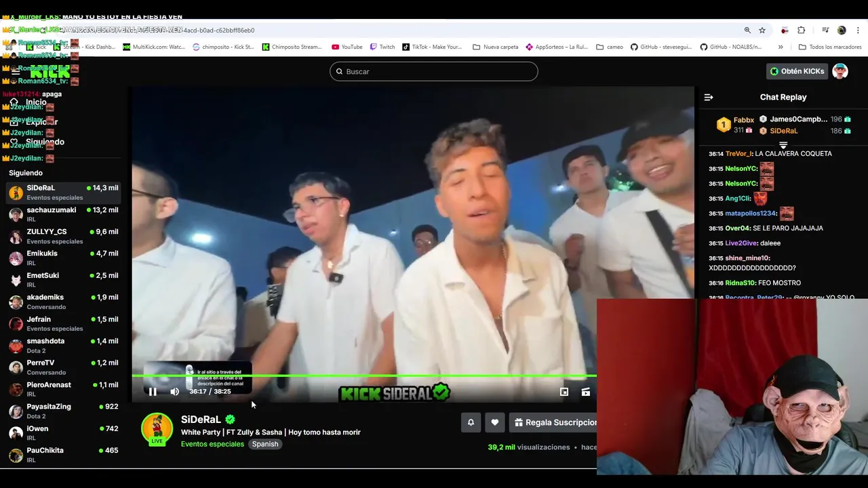Open Chrome profile avatar
This screenshot has height=488, width=868.
842,30
